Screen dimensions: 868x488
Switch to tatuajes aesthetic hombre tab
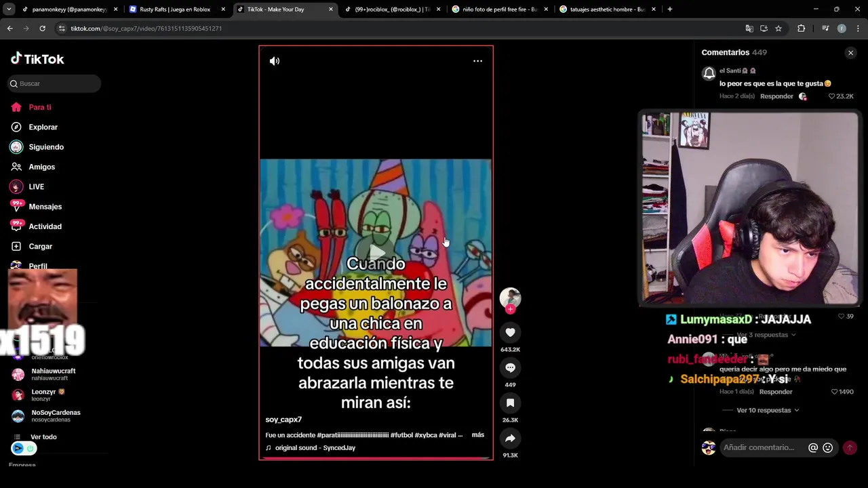tap(607, 9)
